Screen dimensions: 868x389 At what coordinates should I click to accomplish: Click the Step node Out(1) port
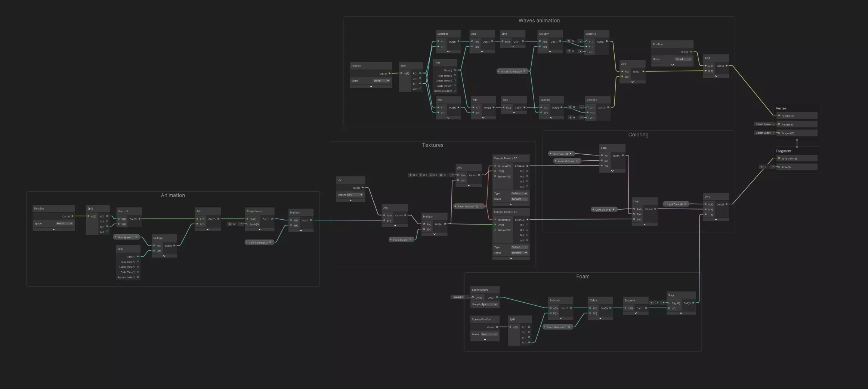pos(693,303)
